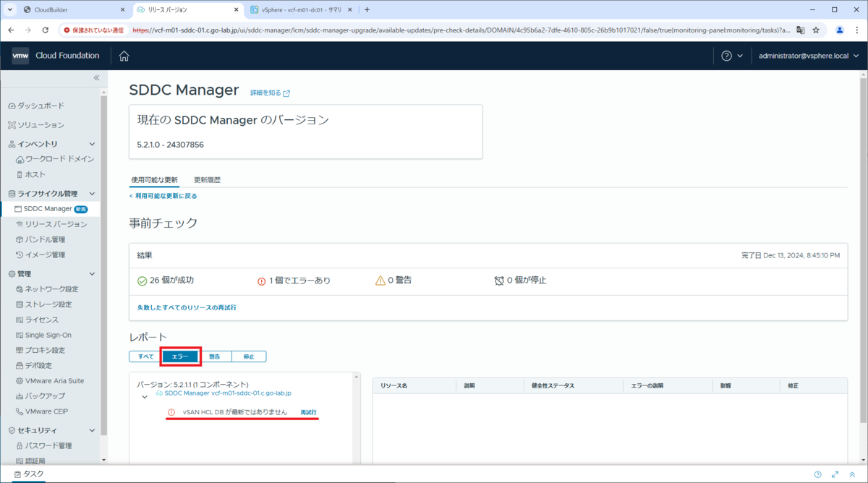Open ホスト in the sidebar

(31, 174)
